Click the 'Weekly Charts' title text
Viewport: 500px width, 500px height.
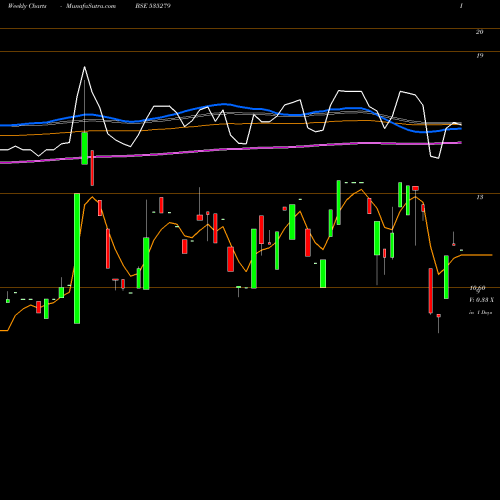tap(27, 6)
